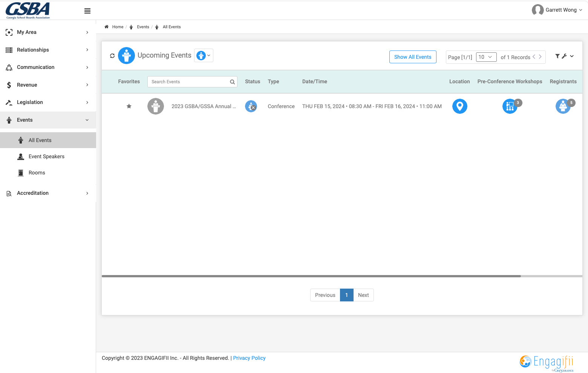Image resolution: width=588 pixels, height=373 pixels.
Task: Go to next records page arrow
Action: point(540,57)
